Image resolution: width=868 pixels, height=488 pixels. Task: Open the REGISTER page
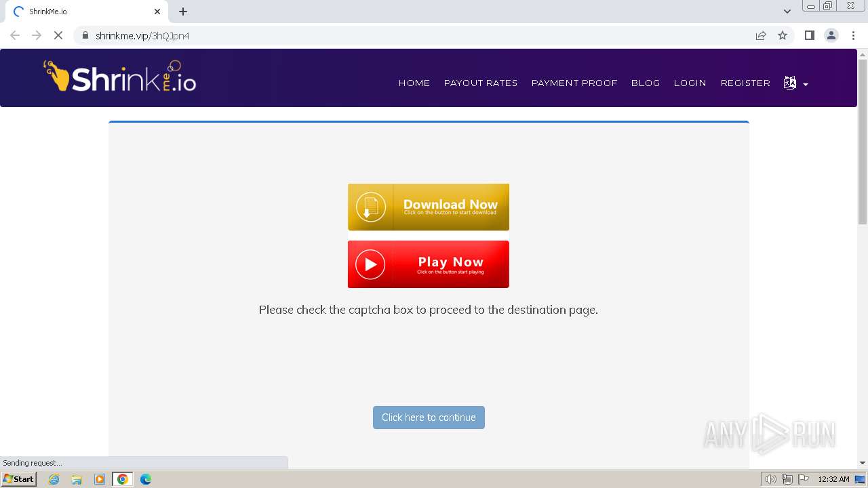pyautogui.click(x=745, y=83)
